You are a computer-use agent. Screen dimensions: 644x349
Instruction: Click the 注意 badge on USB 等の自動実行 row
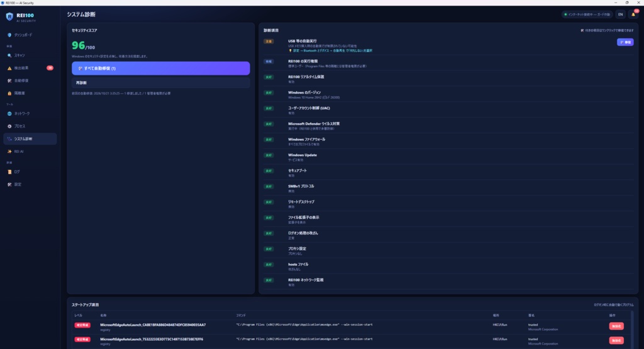269,42
